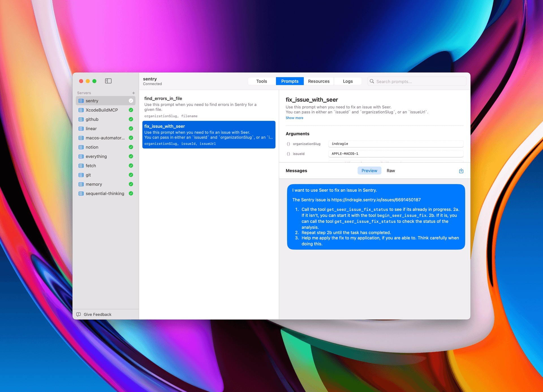543x392 pixels.
Task: Click the connection checkmark on the linear server
Action: pyautogui.click(x=131, y=128)
